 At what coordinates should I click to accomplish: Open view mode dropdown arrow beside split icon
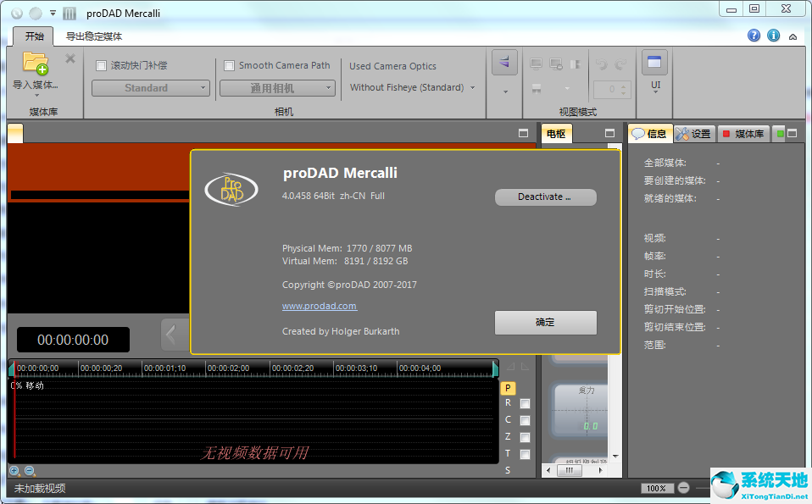(567, 88)
